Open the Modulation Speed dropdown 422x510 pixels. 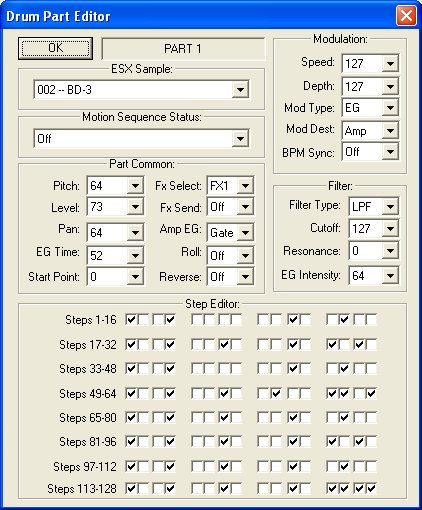(x=390, y=63)
